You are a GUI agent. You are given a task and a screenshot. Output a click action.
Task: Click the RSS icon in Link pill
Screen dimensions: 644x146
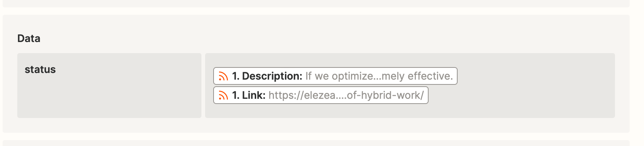point(223,95)
